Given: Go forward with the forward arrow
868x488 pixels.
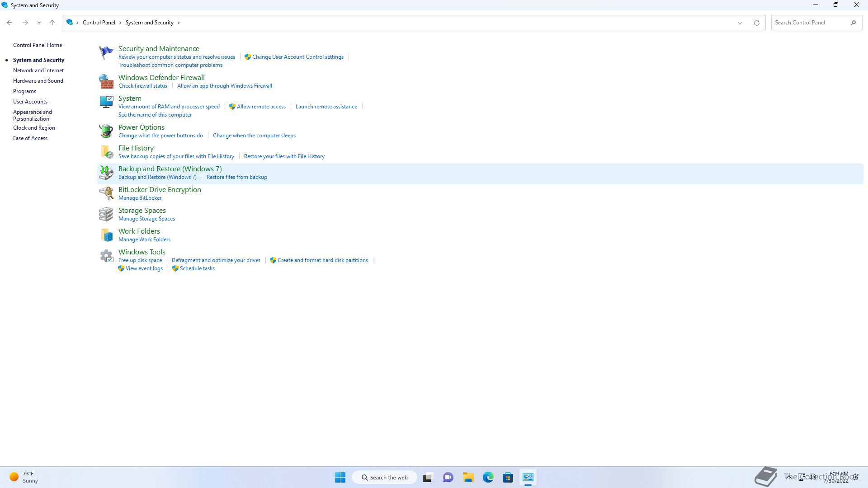Looking at the screenshot, I should [x=25, y=23].
